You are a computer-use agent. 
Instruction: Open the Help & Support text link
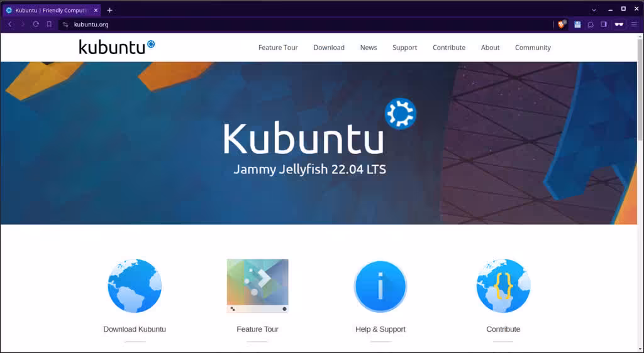(x=380, y=329)
